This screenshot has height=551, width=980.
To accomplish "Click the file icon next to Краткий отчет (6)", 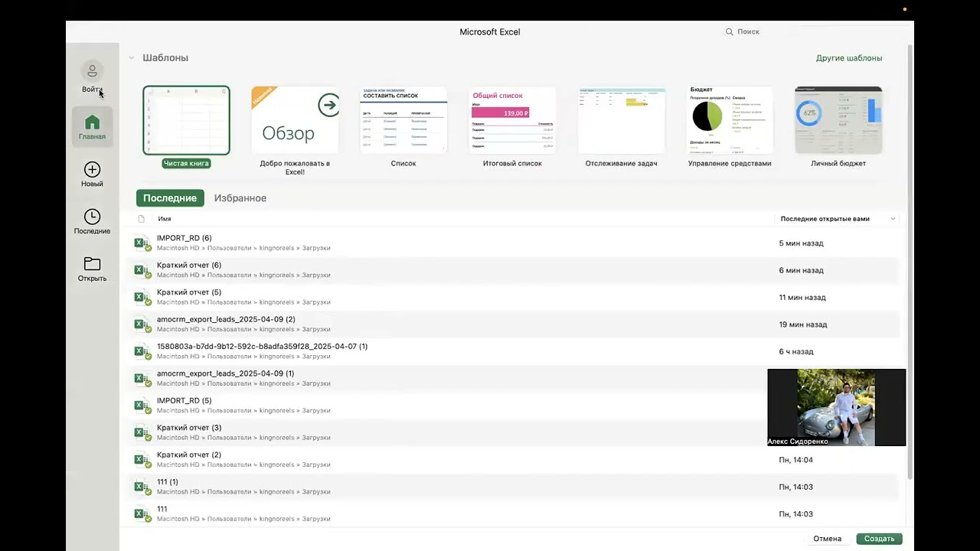I will click(x=142, y=270).
